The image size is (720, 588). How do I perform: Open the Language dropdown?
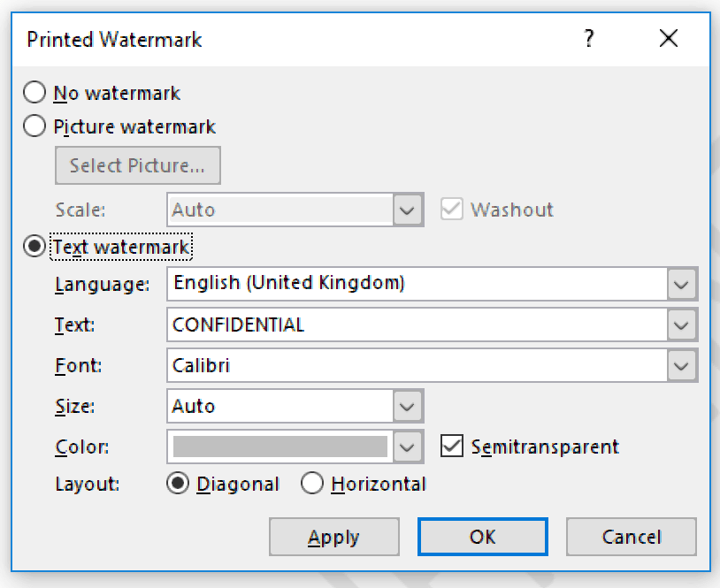[682, 284]
